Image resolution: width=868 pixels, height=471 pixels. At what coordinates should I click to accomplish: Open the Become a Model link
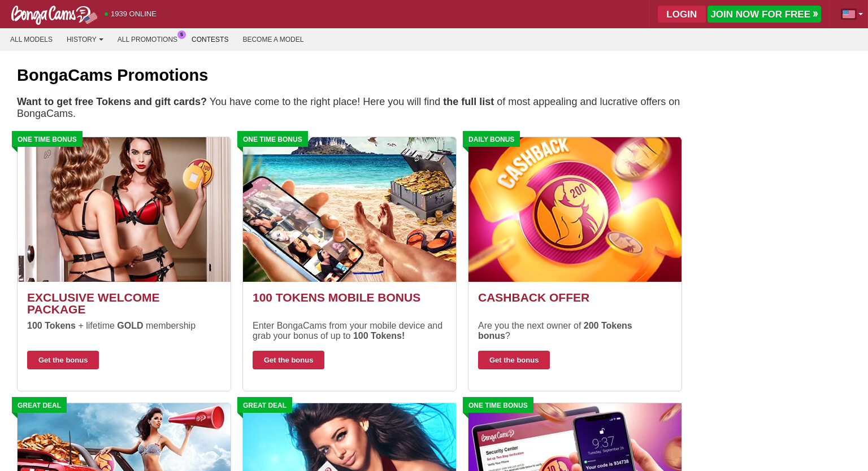[273, 40]
